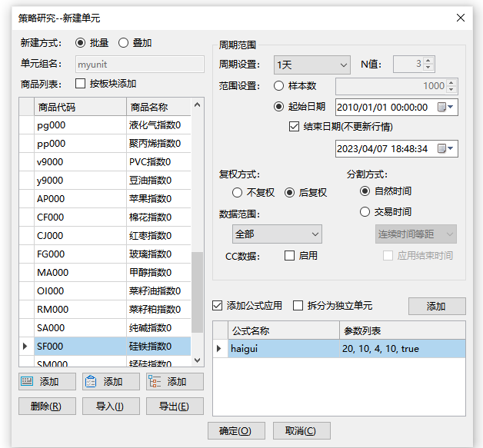The height and width of the screenshot is (448, 483).
Task: Click the row arrow beside haigui formula
Action: [220, 349]
